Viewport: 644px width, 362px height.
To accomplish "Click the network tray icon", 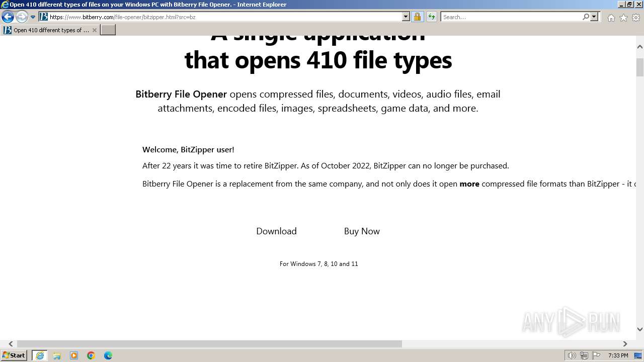I will [584, 355].
